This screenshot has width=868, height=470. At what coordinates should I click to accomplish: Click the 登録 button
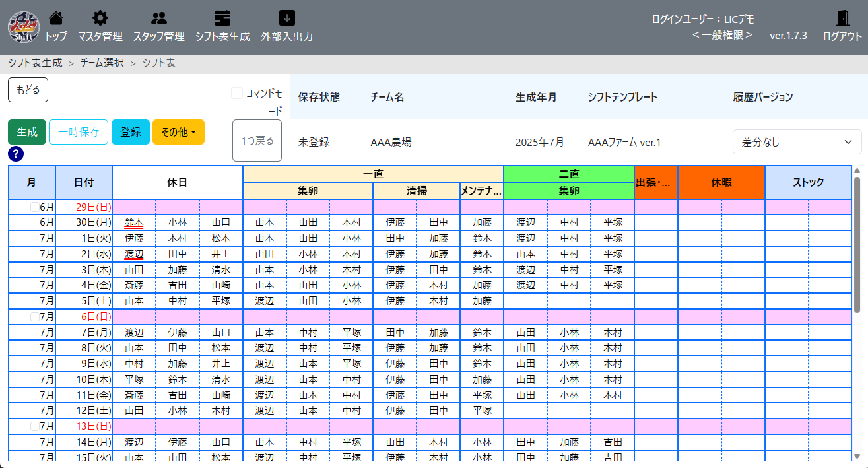[x=131, y=132]
